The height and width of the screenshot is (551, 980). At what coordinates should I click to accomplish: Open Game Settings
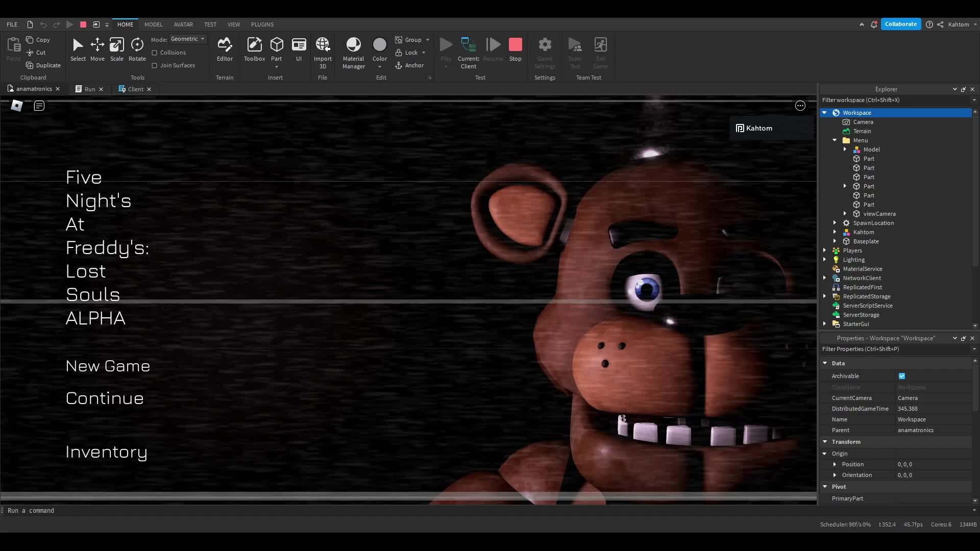point(545,51)
